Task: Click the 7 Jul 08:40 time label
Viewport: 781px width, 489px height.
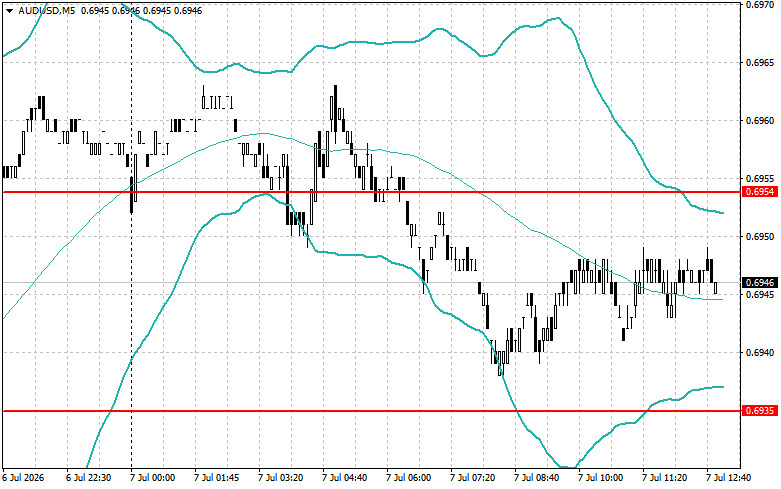Action: pos(537,478)
